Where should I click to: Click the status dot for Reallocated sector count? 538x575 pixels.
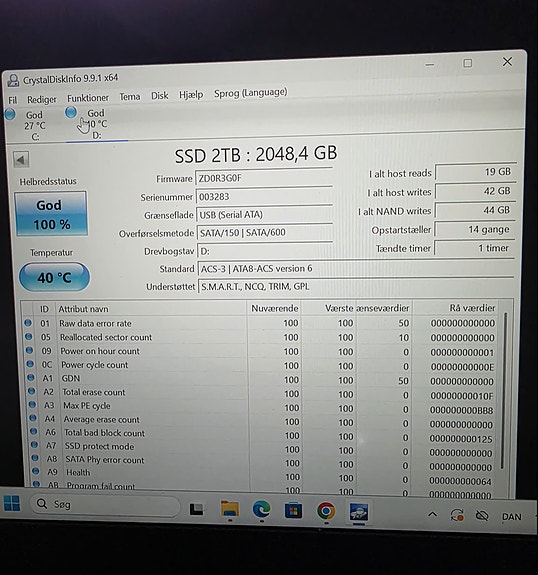(29, 336)
